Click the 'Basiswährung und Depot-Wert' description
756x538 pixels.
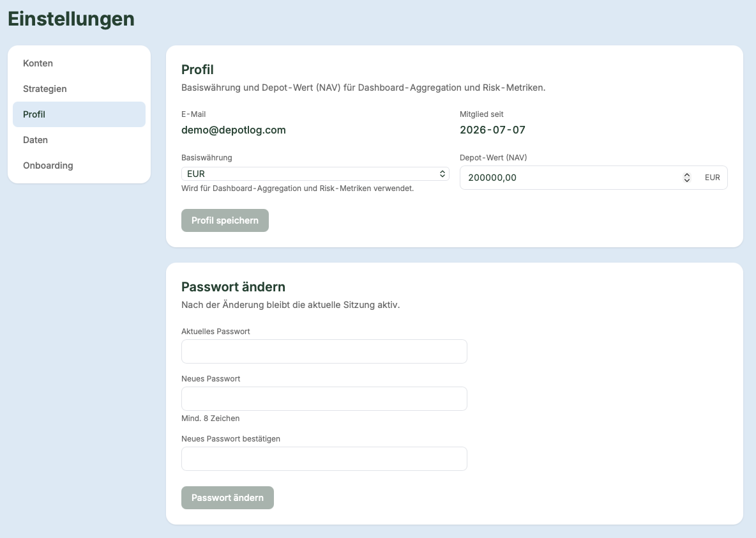pyautogui.click(x=363, y=88)
